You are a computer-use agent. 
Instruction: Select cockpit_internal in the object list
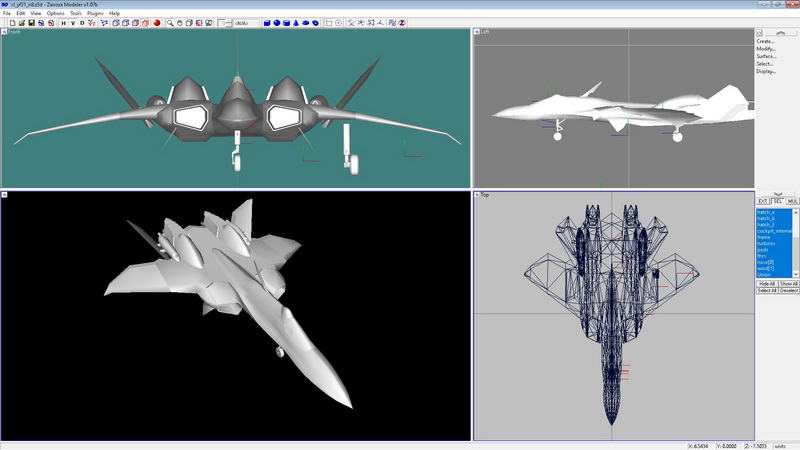point(773,231)
